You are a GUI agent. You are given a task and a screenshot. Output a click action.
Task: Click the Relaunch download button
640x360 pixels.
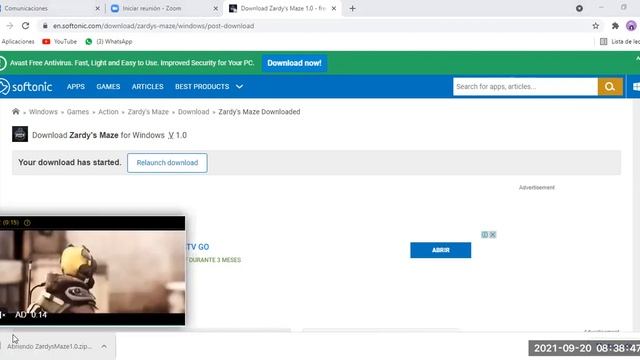tap(167, 163)
